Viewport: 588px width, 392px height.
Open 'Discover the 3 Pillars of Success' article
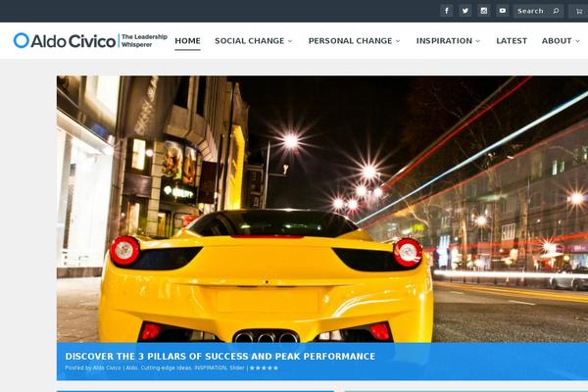(x=220, y=356)
